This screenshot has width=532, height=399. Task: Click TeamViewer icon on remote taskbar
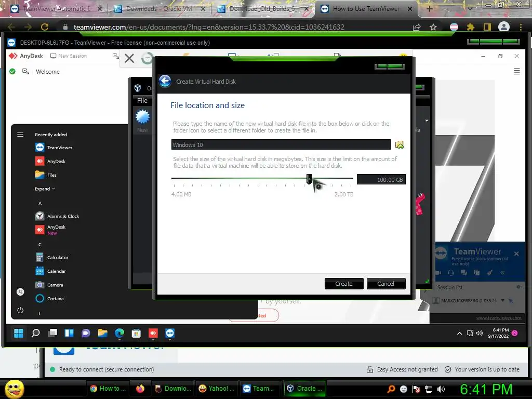point(170,333)
